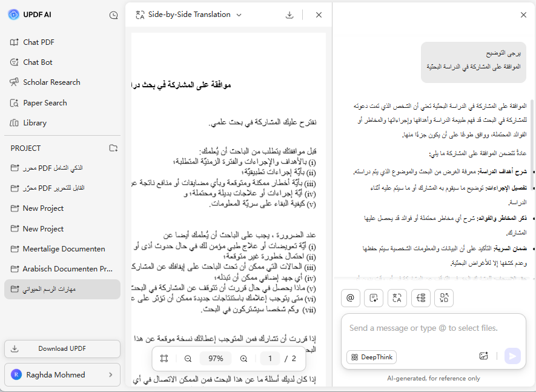Viewport: 536px width, 392px height.
Task: Click folder icon beside Meertalige Documenten
Action: click(15, 249)
